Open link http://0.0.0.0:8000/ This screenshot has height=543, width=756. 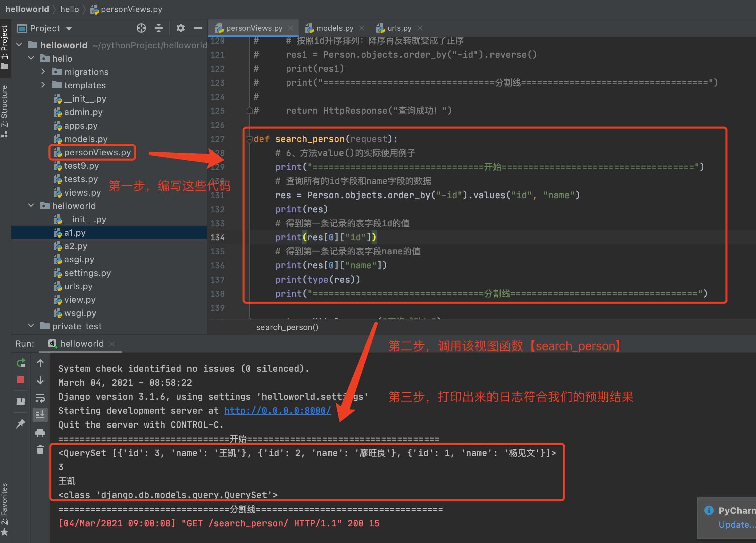(277, 410)
